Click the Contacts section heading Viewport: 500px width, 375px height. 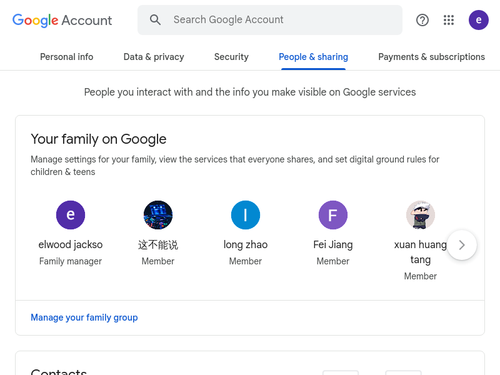59,371
